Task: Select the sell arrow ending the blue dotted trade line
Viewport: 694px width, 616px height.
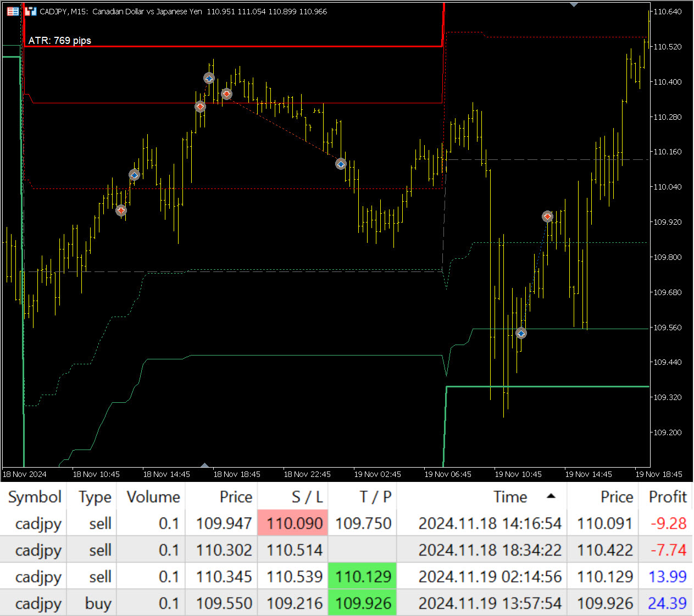Action: click(547, 217)
